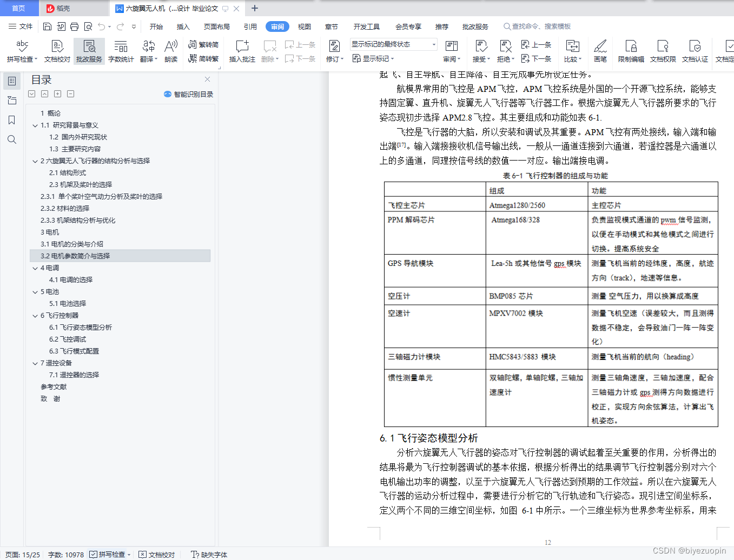Add a new document tab with plus button
Screen dimensions: 734x560
point(255,8)
